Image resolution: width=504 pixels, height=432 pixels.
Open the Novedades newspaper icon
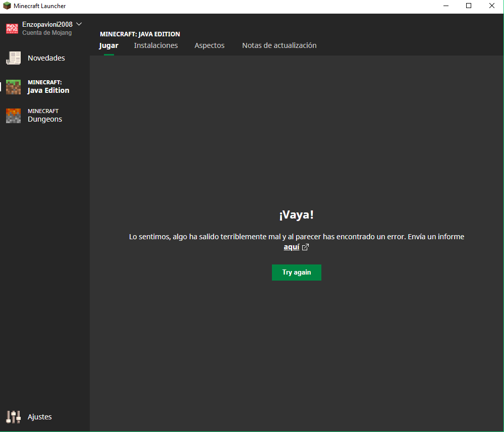point(13,58)
